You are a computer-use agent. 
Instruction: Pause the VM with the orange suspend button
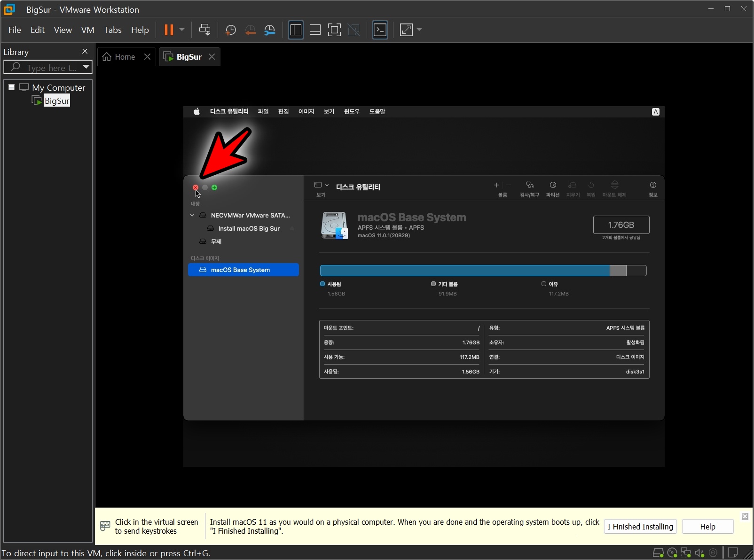pyautogui.click(x=168, y=30)
